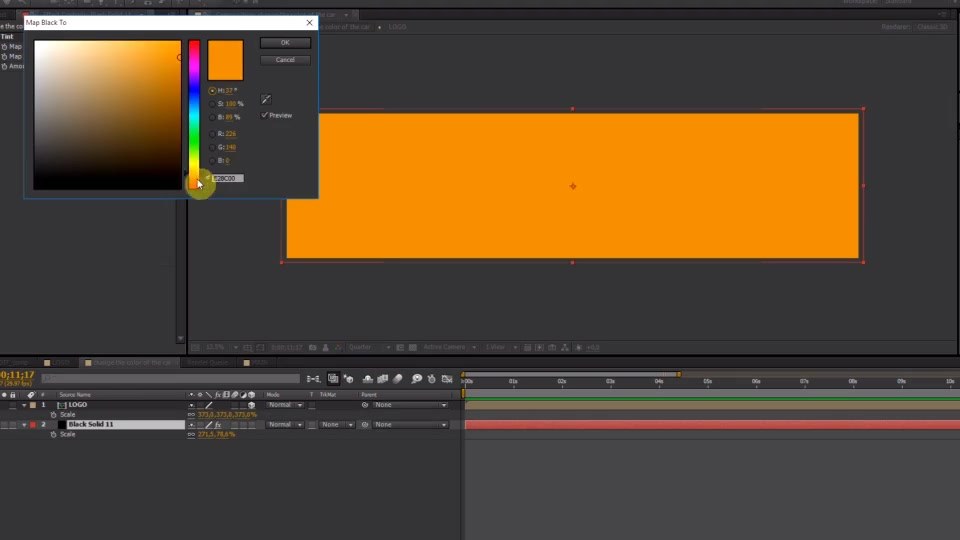960x540 pixels.
Task: Click snapshot camera icon in viewer footer
Action: (313, 347)
